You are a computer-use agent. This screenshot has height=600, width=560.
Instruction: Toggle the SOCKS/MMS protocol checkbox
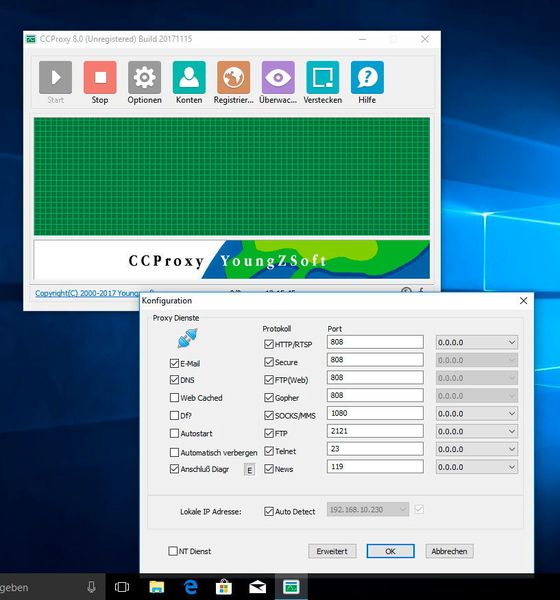pos(269,415)
